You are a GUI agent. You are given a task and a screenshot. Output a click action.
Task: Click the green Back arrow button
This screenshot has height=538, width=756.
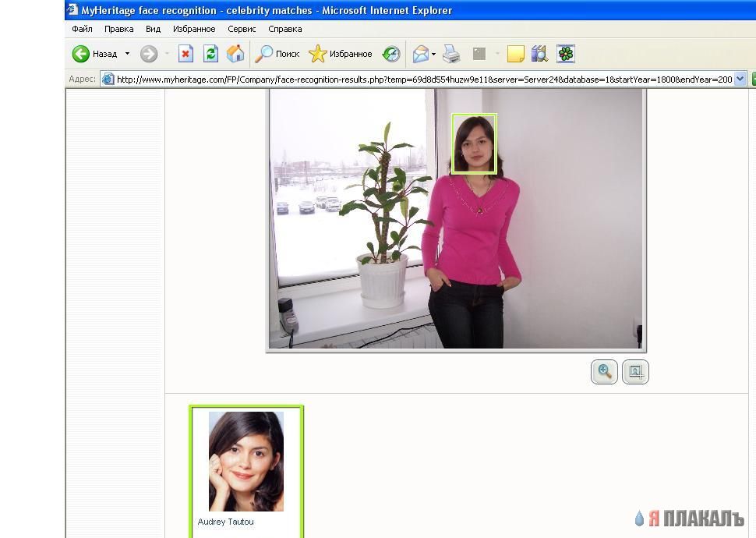81,54
